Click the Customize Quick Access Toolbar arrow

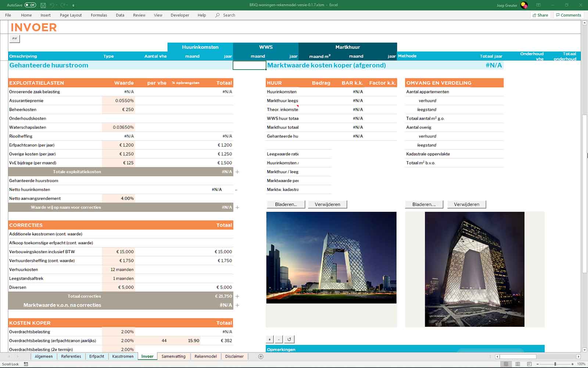coord(73,6)
